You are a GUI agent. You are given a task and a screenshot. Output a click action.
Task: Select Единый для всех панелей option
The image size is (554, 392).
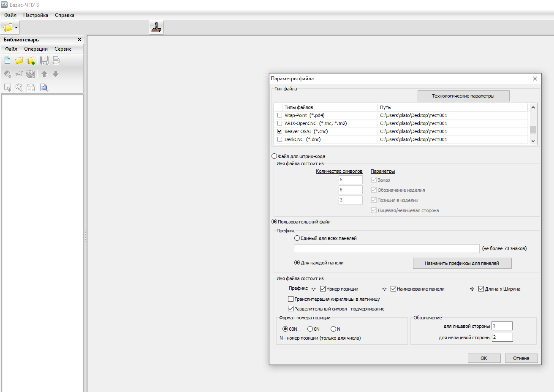coord(297,238)
